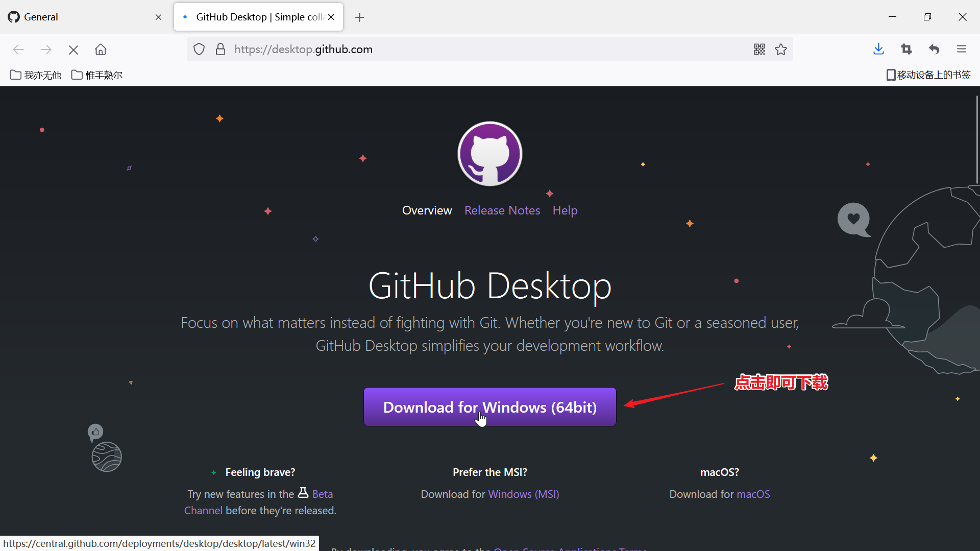This screenshot has height=551, width=980.
Task: Click the GitHub Desktop octocat logo
Action: point(490,154)
